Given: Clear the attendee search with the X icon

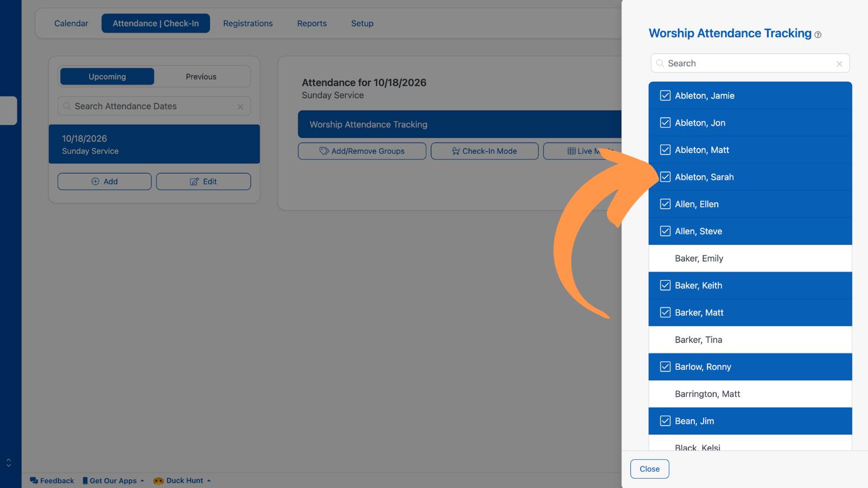Looking at the screenshot, I should tap(839, 64).
